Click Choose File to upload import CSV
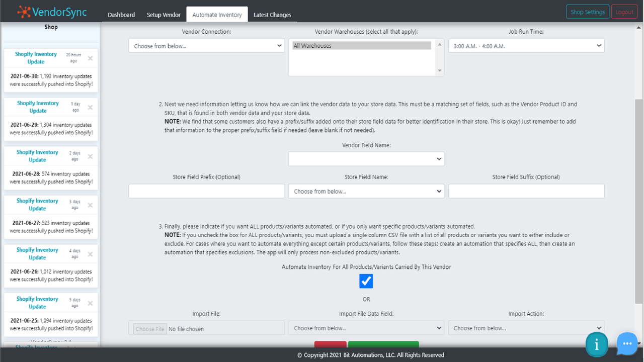Image resolution: width=644 pixels, height=362 pixels. (x=149, y=328)
